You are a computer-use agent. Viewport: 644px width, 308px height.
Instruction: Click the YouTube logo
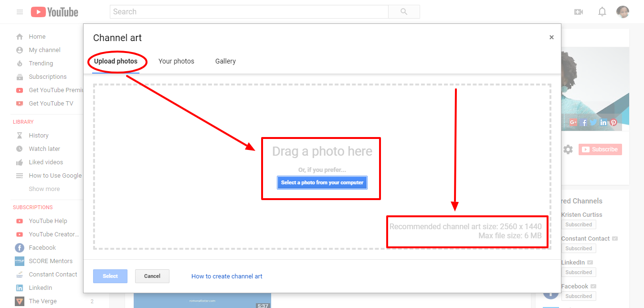point(54,12)
